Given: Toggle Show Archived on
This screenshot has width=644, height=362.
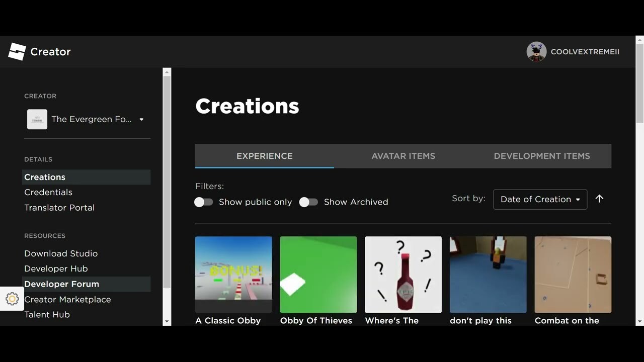Looking at the screenshot, I should pos(308,202).
